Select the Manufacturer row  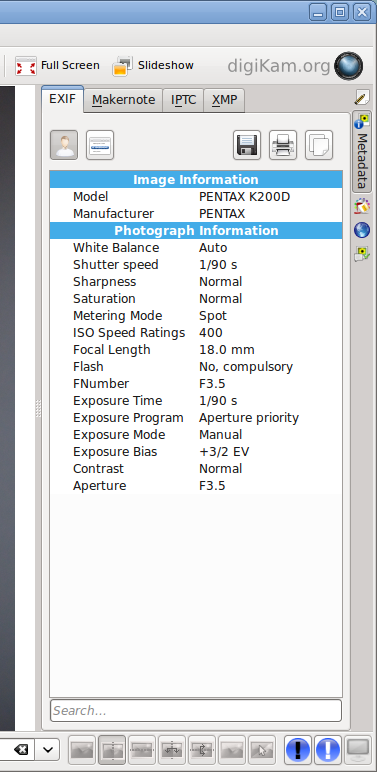[x=196, y=214]
